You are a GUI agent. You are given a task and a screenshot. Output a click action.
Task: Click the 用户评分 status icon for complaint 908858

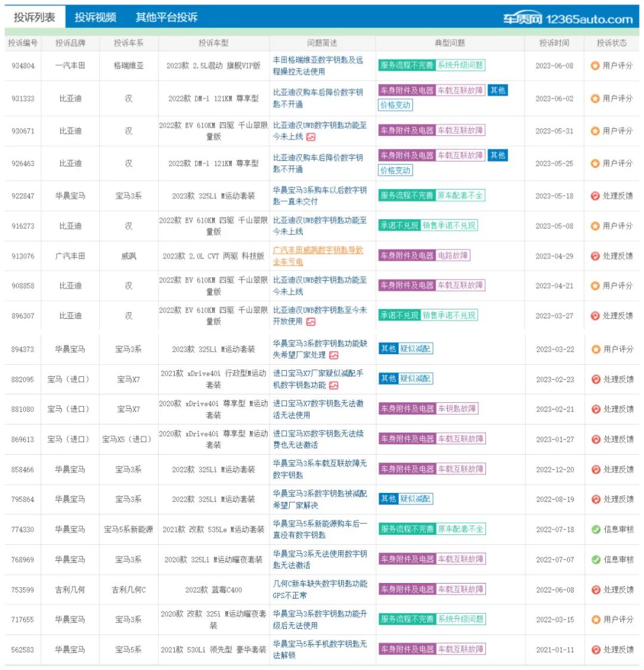(x=595, y=286)
